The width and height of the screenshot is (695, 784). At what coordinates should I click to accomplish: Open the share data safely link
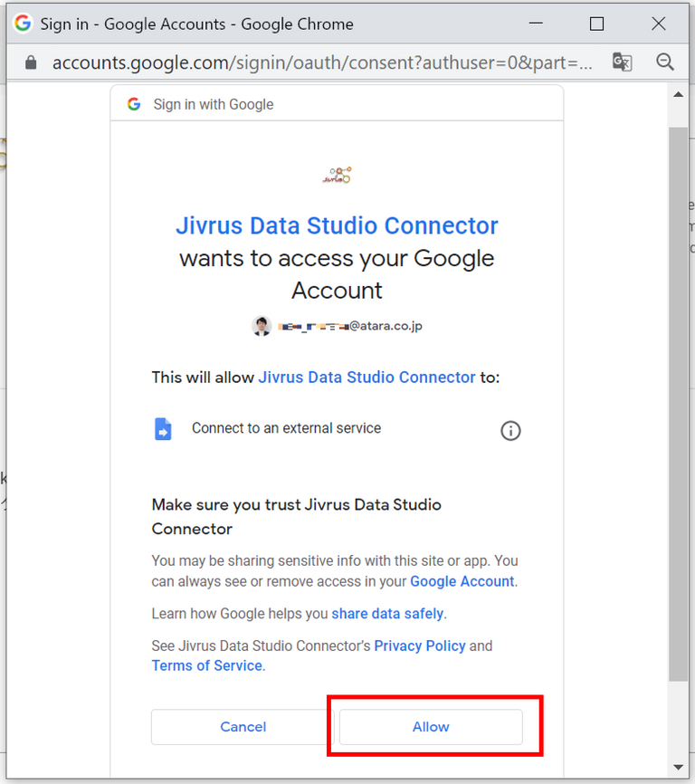387,614
